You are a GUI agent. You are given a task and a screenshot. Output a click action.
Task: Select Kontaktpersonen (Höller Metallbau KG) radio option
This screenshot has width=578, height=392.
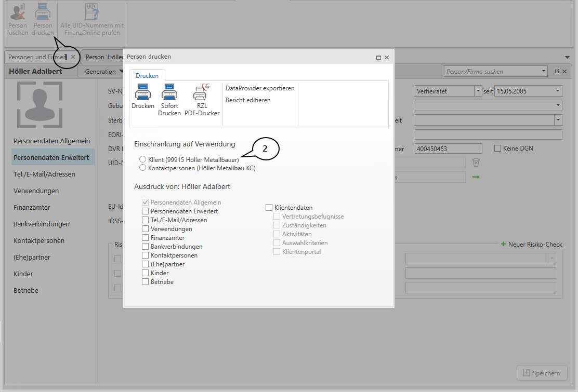point(143,168)
